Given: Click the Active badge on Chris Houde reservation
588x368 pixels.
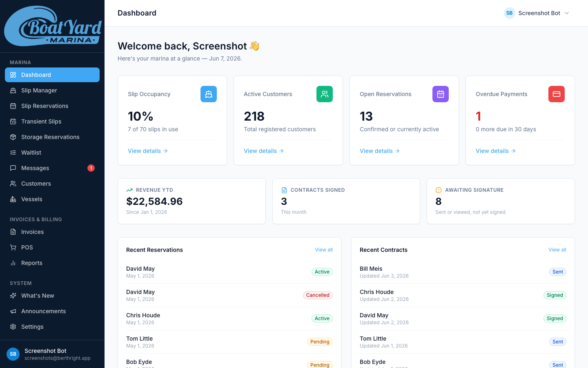Looking at the screenshot, I should click(x=322, y=319).
